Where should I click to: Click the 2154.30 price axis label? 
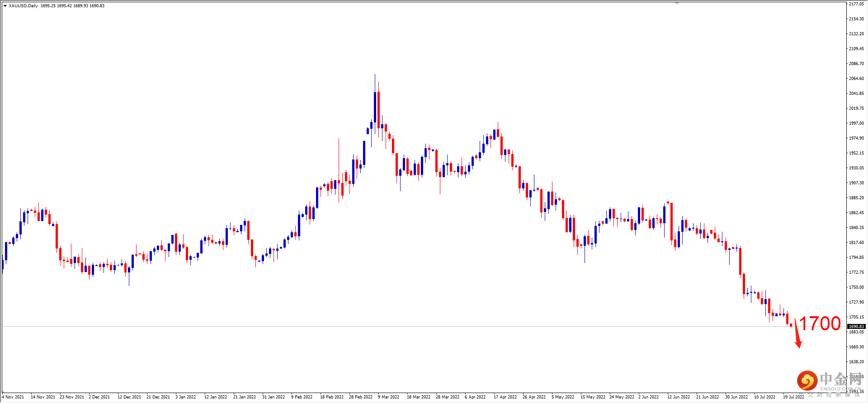click(x=856, y=19)
